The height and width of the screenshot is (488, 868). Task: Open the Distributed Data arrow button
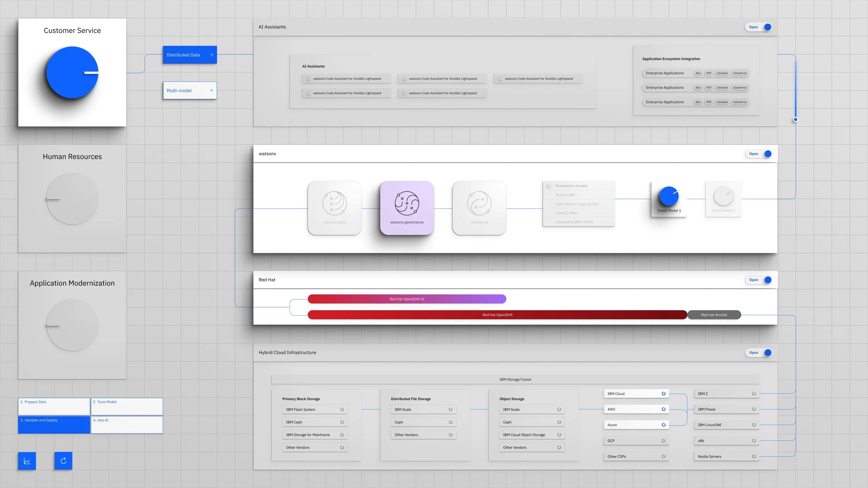click(211, 55)
